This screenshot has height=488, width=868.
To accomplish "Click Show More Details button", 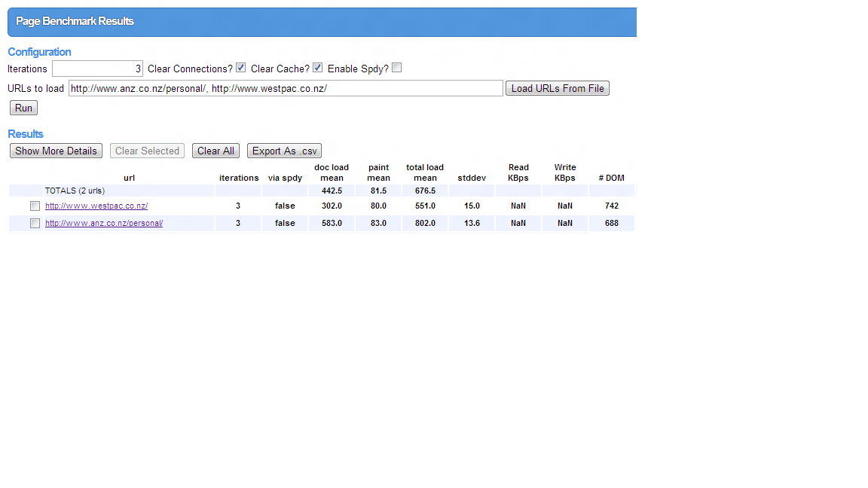I will click(x=56, y=151).
